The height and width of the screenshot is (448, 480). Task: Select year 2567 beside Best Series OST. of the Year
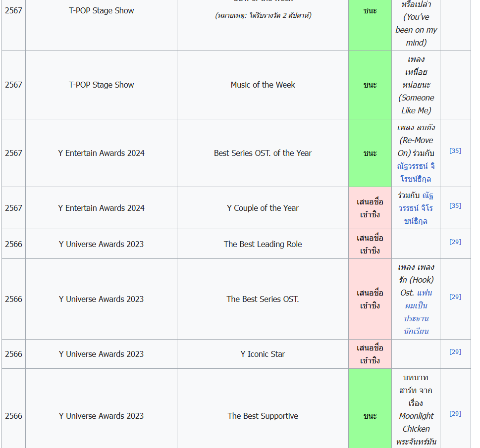(13, 153)
